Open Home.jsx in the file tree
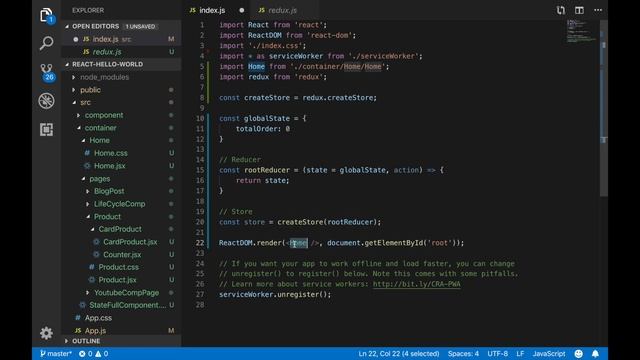640x360 pixels. (121, 166)
